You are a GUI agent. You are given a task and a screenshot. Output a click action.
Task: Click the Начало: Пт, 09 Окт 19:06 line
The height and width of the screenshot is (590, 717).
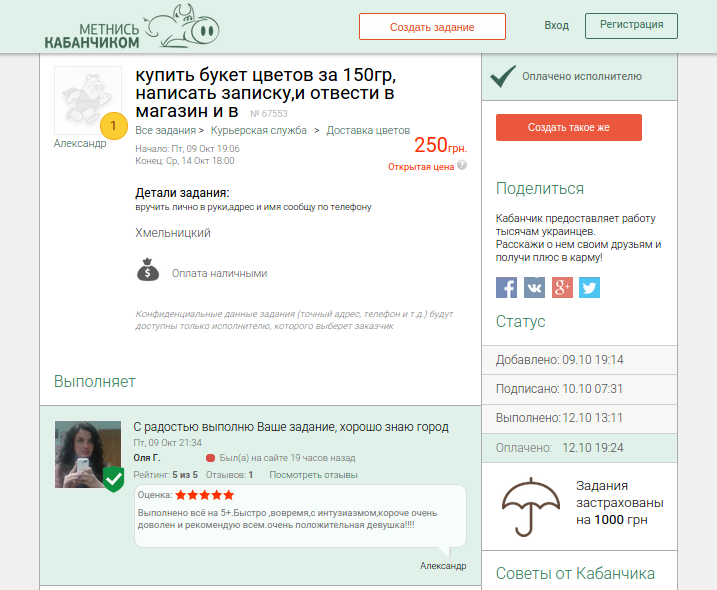point(187,149)
